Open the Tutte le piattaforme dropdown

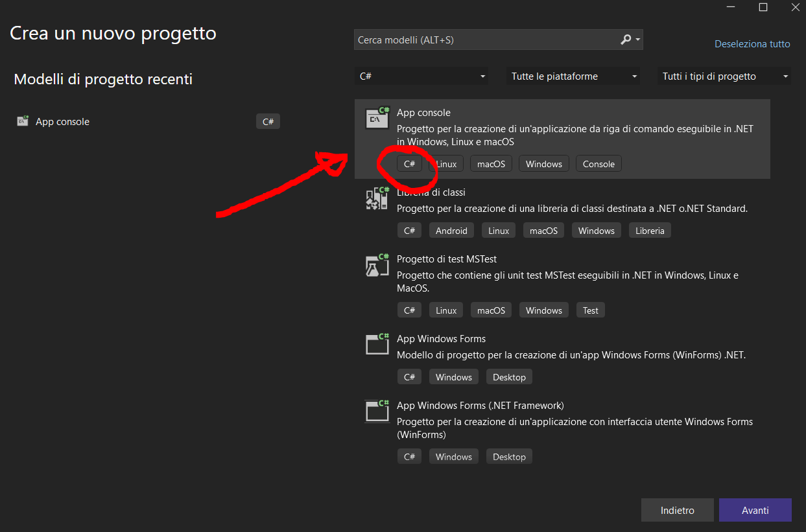[x=573, y=76]
